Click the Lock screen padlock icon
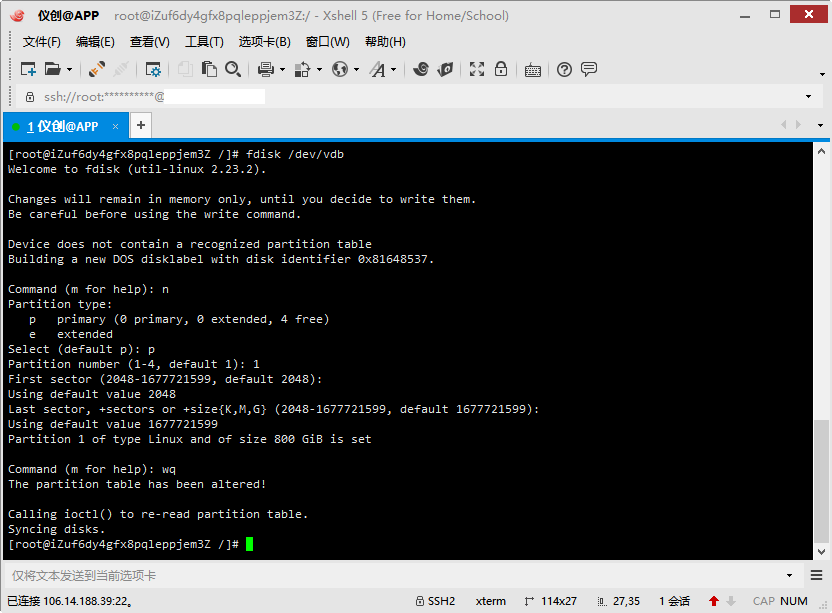832x613 pixels. 501,69
